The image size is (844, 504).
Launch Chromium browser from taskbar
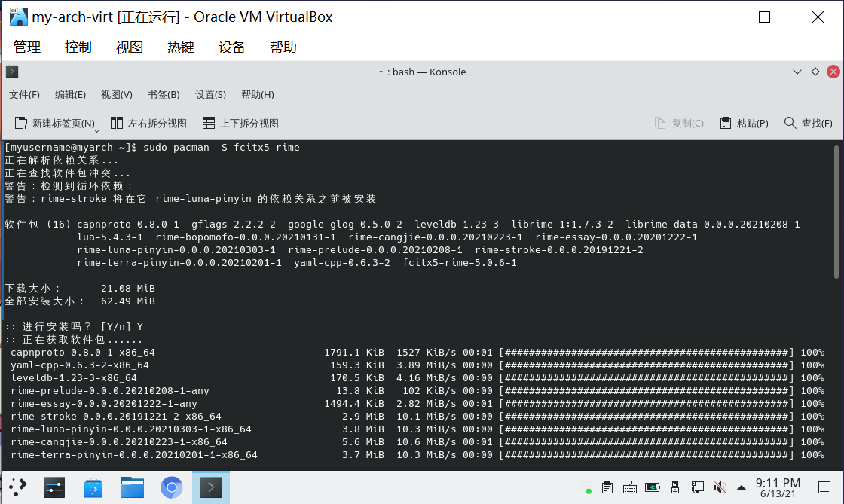click(172, 487)
